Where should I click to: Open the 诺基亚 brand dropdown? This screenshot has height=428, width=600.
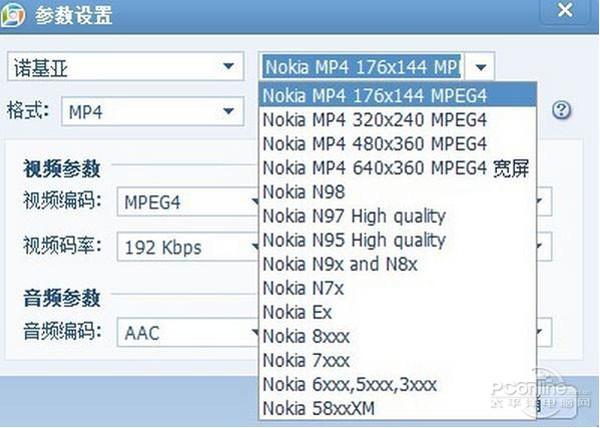[125, 66]
